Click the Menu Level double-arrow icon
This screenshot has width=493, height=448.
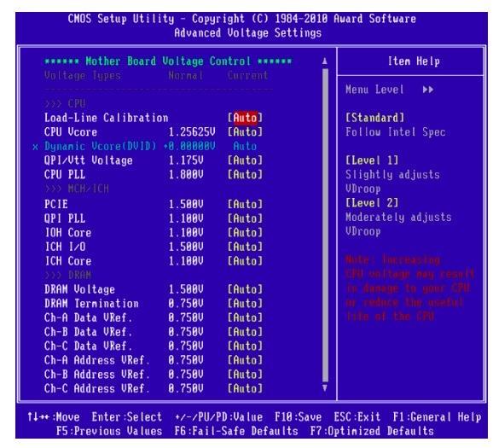point(428,90)
